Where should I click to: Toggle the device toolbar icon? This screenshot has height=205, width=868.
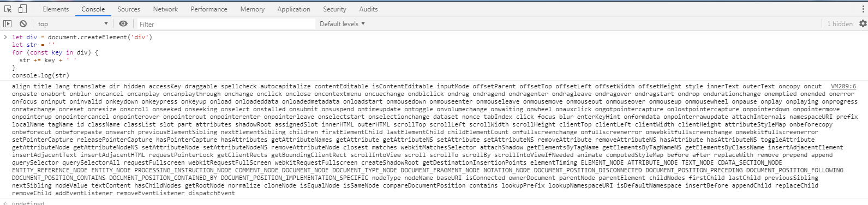click(22, 9)
